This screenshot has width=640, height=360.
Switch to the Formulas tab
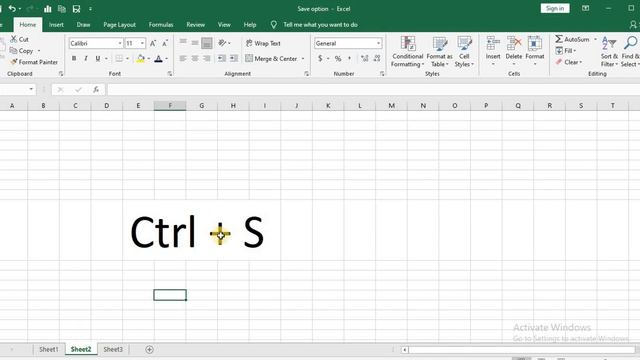(161, 24)
